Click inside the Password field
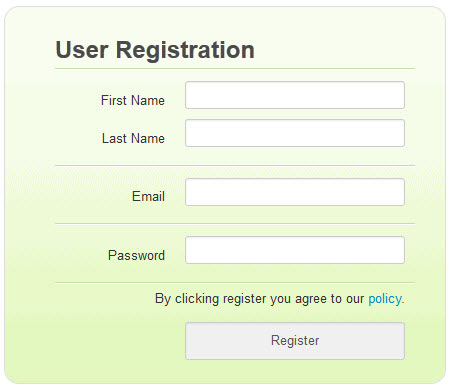 click(295, 250)
